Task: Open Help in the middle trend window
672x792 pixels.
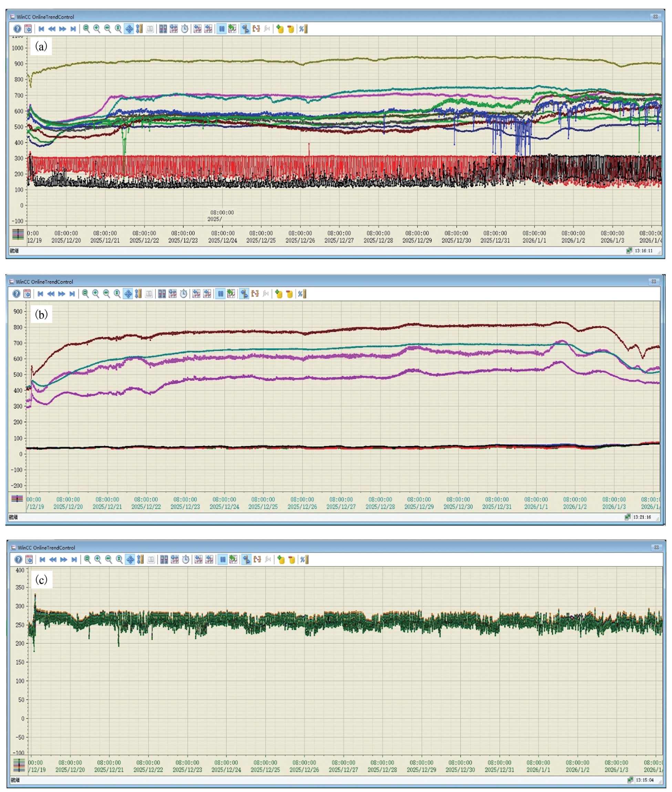Action: (17, 294)
